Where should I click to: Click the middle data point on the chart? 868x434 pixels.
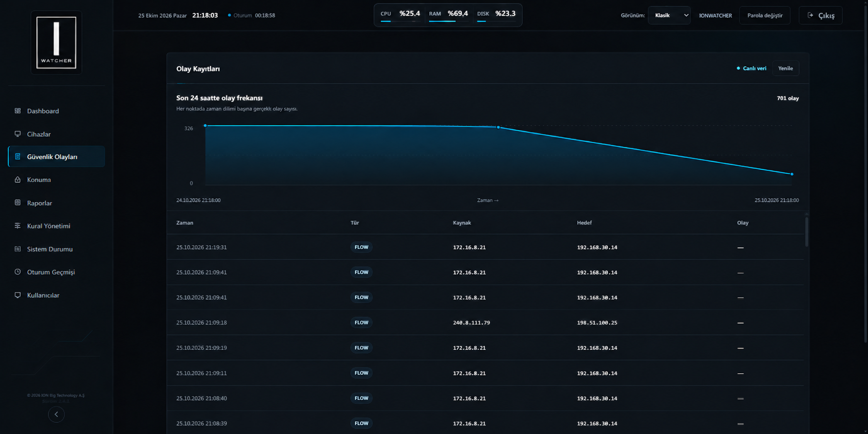[498, 127]
